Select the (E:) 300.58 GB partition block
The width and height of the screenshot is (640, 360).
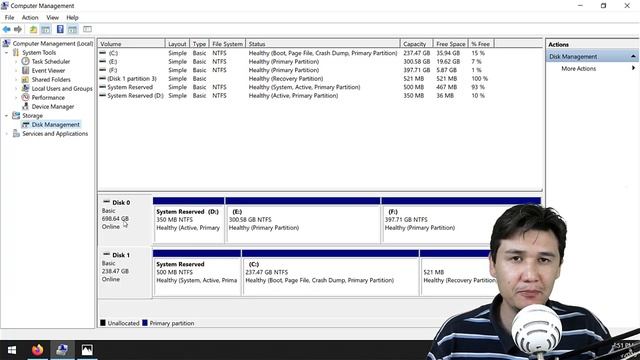tap(303, 220)
